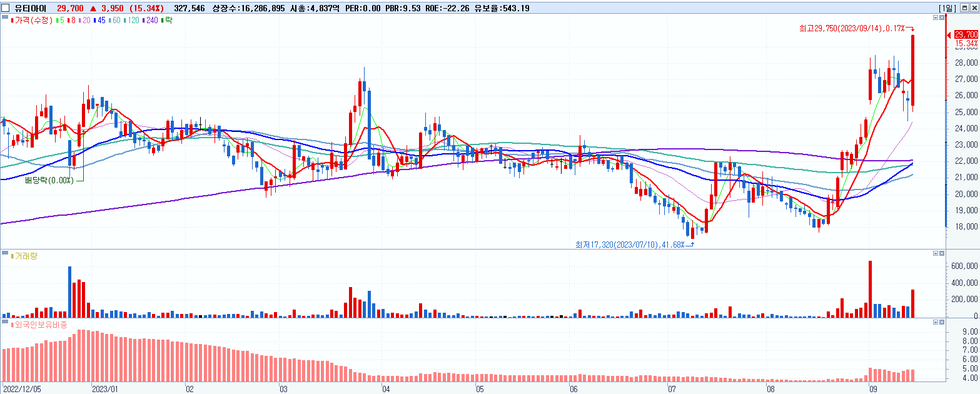980x394 pixels.
Task: Tick the checkbox beside 유티아이 stock name
Action: tap(6, 8)
